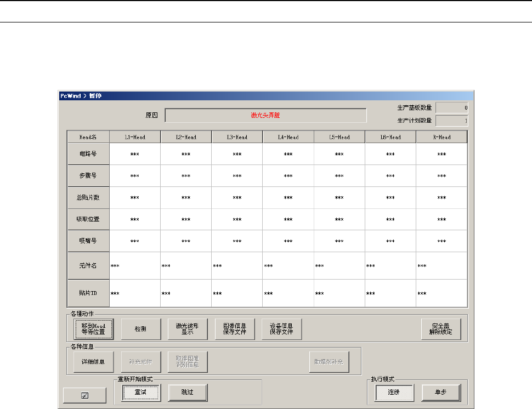The image size is (532, 409).
Task: Click the 生产基板数量 value field
Action: [452, 108]
